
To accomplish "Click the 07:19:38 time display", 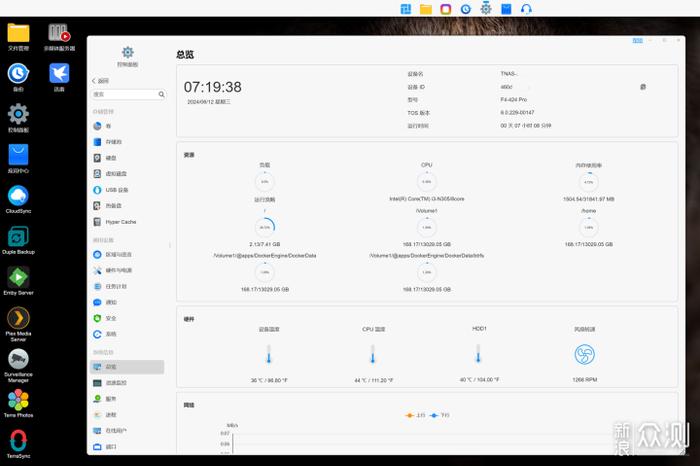I will pyautogui.click(x=212, y=87).
